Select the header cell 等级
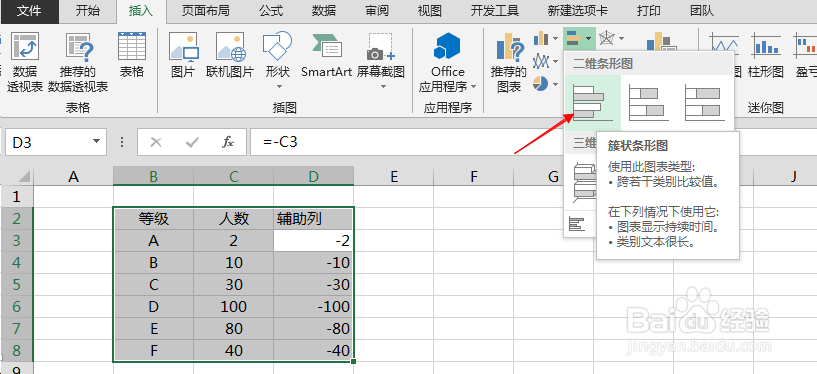The image size is (817, 374). [153, 219]
